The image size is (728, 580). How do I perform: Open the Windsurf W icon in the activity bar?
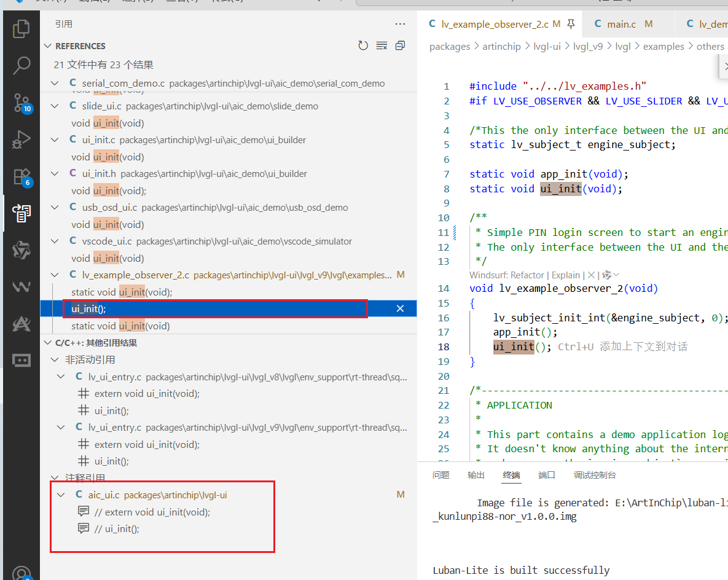point(22,286)
